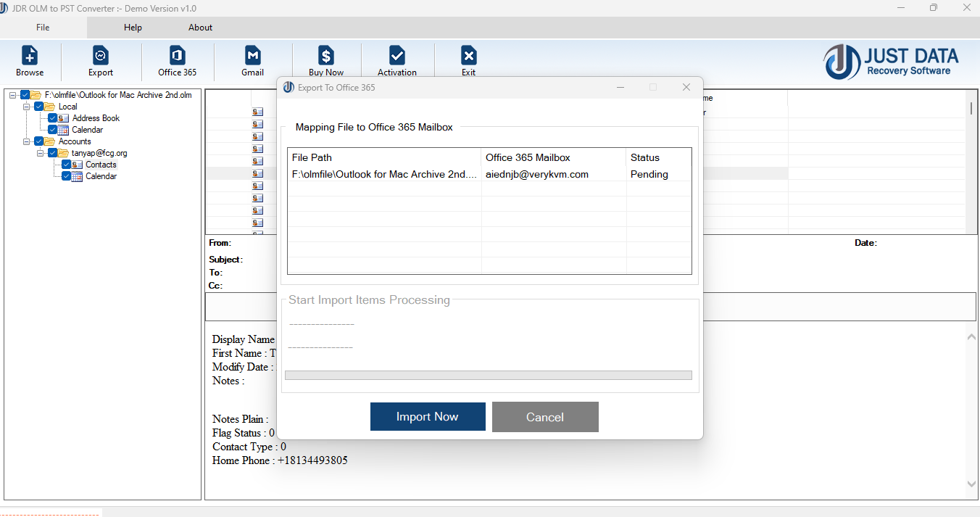Uncheck Calendar checkbox under tanyap@fcg.org
This screenshot has width=980, height=517.
(x=67, y=176)
